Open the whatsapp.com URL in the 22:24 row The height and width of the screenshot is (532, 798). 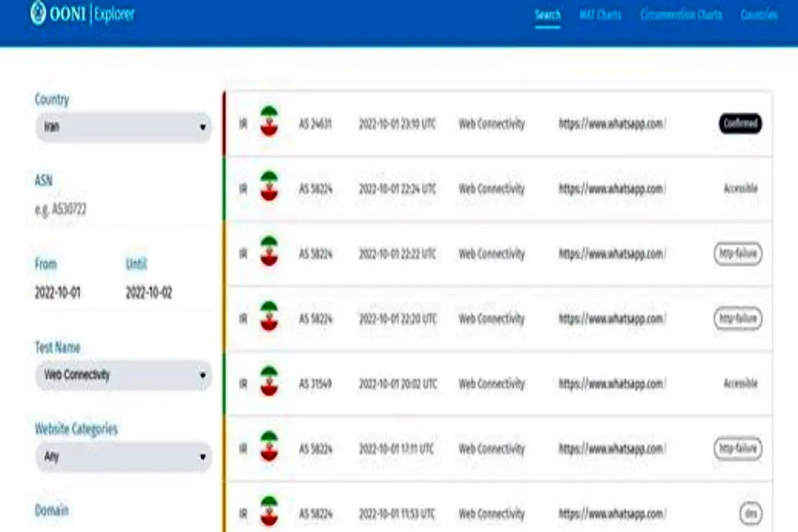click(612, 189)
